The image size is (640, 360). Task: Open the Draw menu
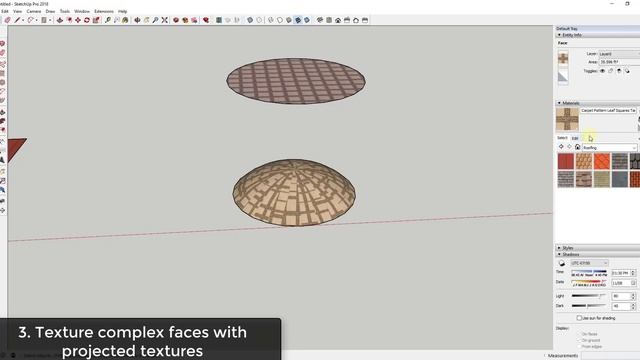click(x=50, y=11)
